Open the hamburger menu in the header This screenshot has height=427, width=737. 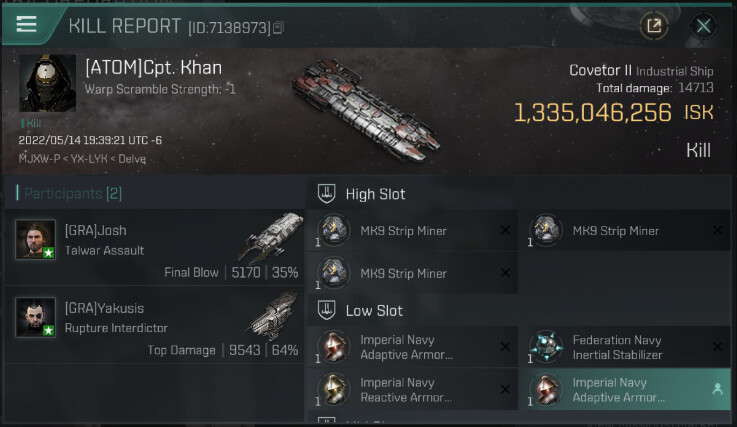(x=26, y=25)
